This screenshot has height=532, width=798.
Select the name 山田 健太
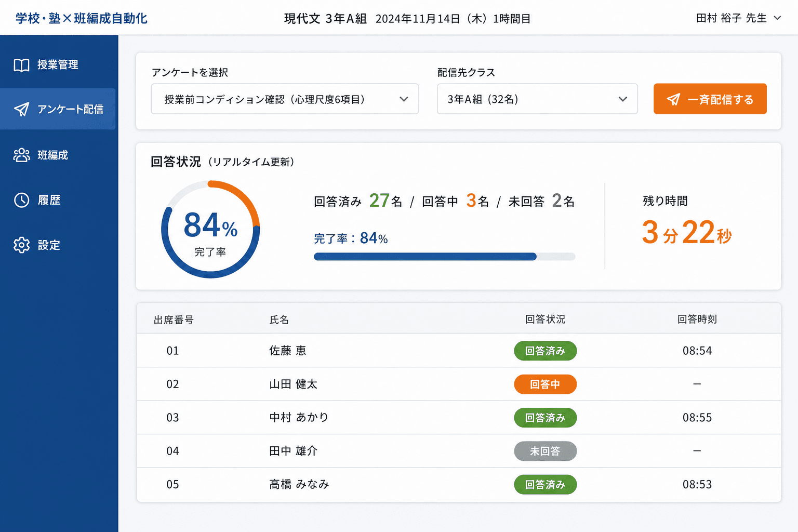(293, 384)
